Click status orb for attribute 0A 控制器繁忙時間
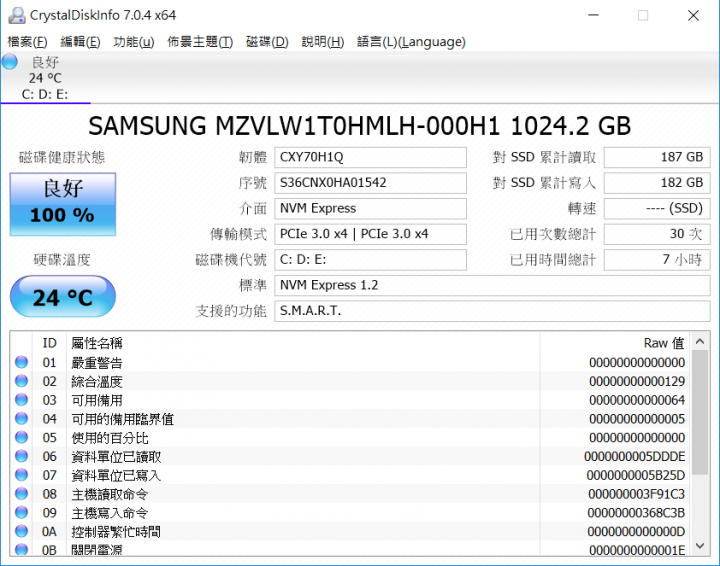720x566 pixels. tap(22, 531)
